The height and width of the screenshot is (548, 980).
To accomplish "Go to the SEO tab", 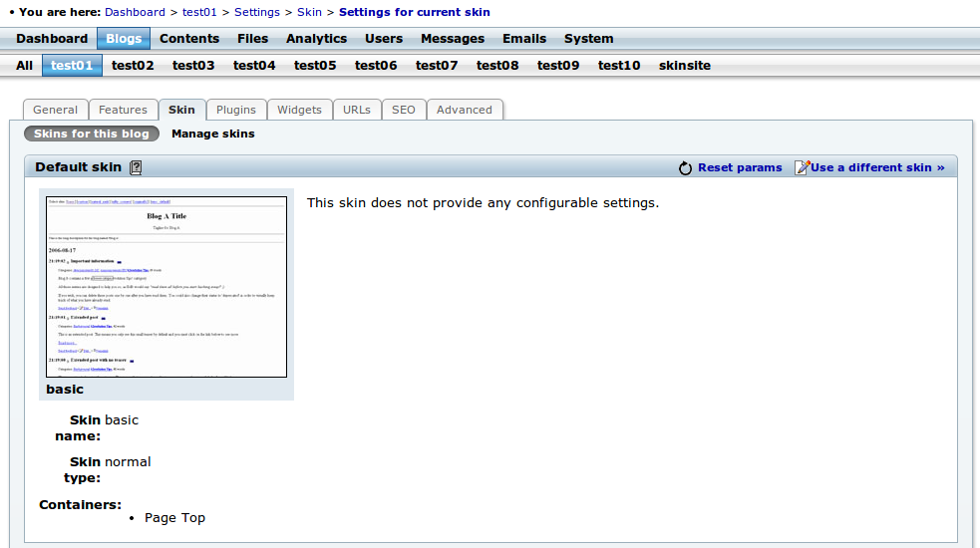I will pos(403,110).
